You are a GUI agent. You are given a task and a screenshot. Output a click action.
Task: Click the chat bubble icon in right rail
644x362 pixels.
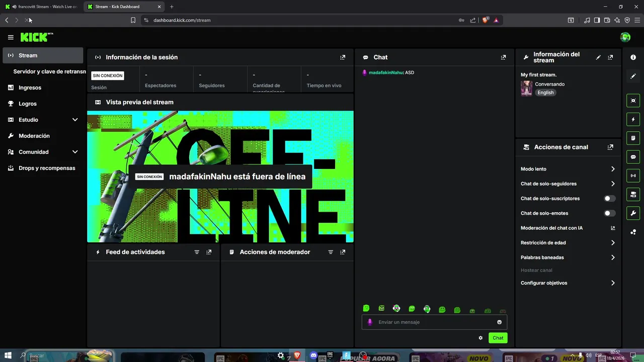click(633, 157)
